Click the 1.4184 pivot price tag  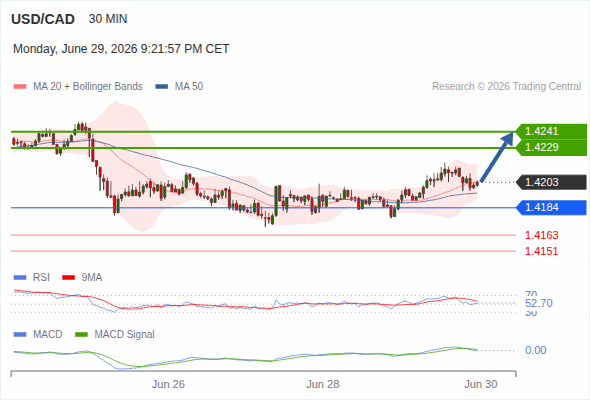click(551, 207)
